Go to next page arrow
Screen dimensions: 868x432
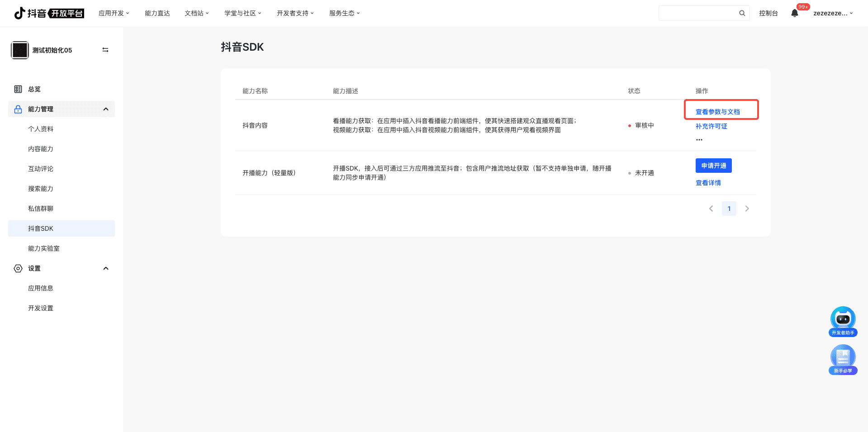point(747,209)
